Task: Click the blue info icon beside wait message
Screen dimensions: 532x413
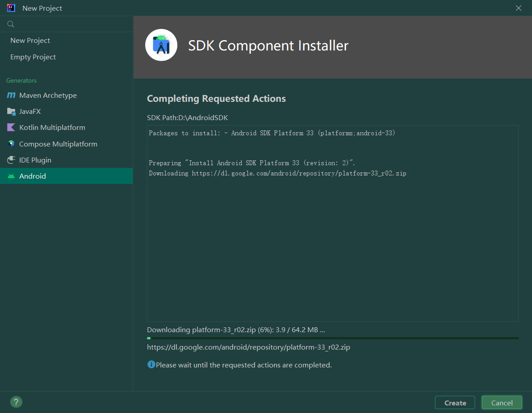Action: [151, 364]
